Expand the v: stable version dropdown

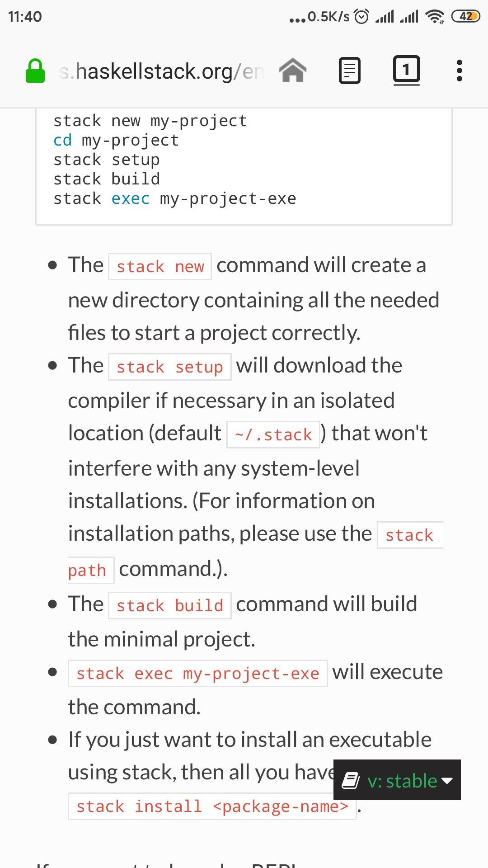[x=397, y=780]
